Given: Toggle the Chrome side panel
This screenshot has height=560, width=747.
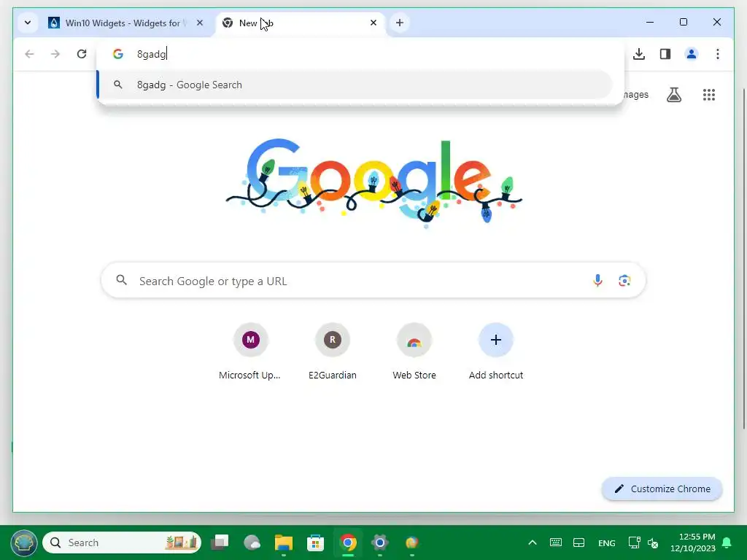Looking at the screenshot, I should click(x=665, y=54).
